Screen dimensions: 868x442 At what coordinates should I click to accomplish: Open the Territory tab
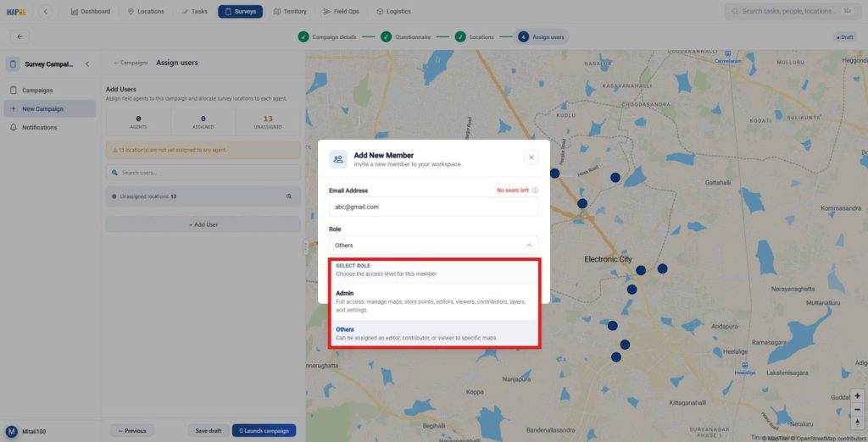click(290, 11)
